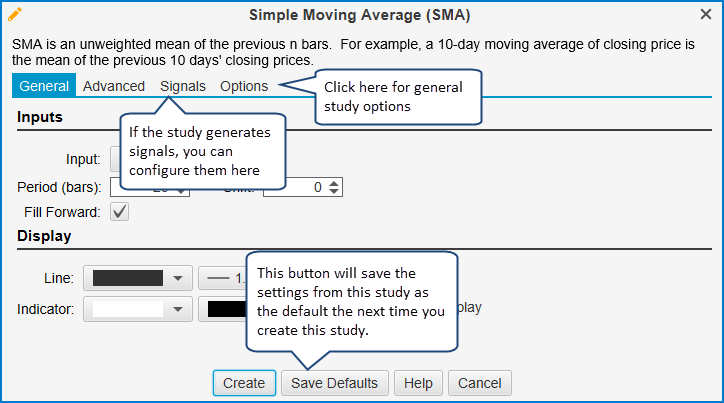This screenshot has width=724, height=403.
Task: Click the pencil edit icon in title bar
Action: coord(15,15)
